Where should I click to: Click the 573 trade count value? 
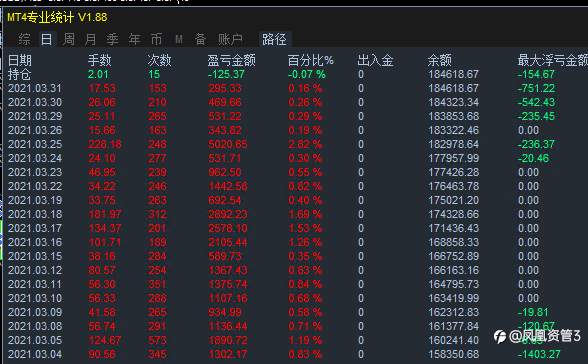pyautogui.click(x=157, y=340)
